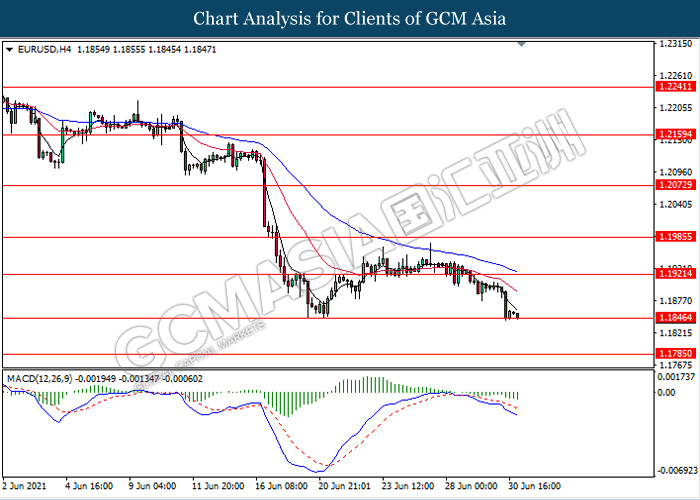Viewport: 700px width, 500px height.
Task: Select the 11 Jun 20:00 time label
Action: [x=217, y=486]
